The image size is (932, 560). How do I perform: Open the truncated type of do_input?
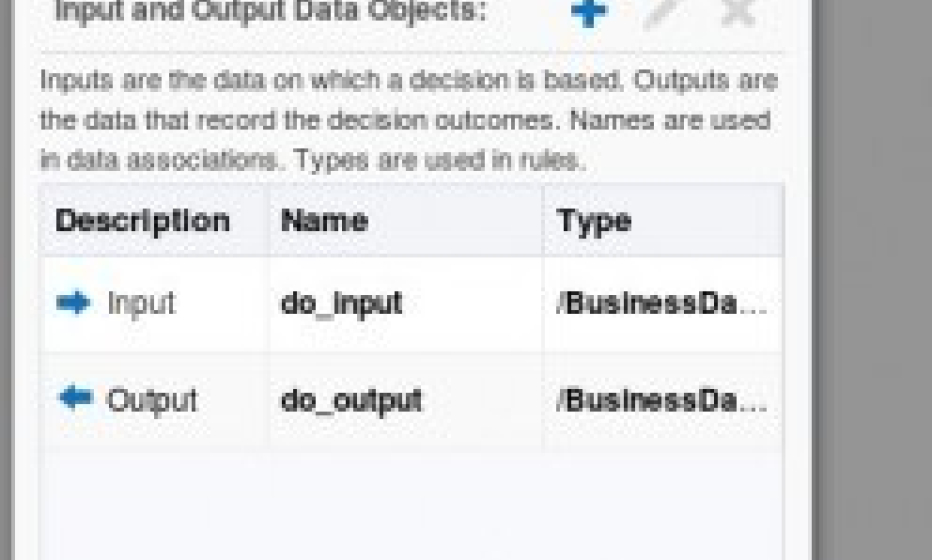point(662,304)
